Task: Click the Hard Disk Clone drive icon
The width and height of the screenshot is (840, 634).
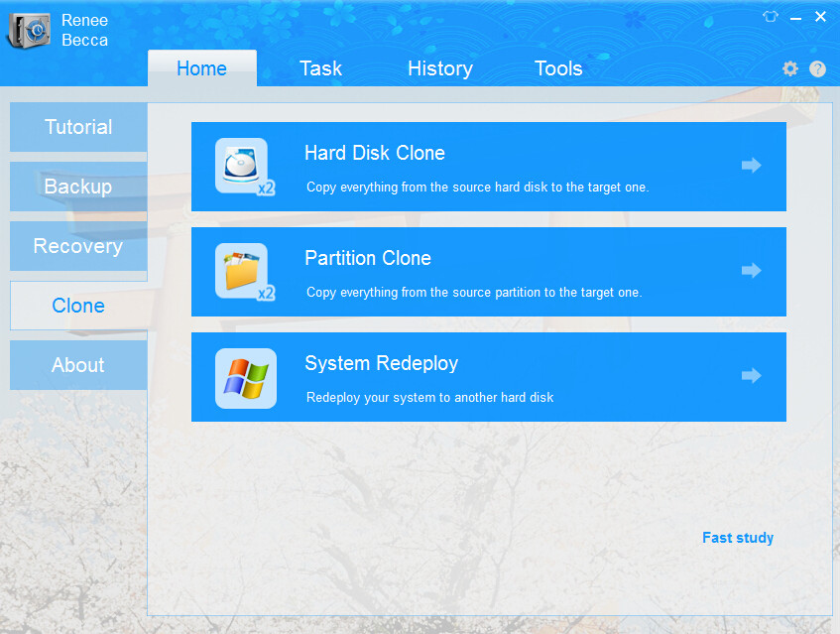Action: click(241, 166)
